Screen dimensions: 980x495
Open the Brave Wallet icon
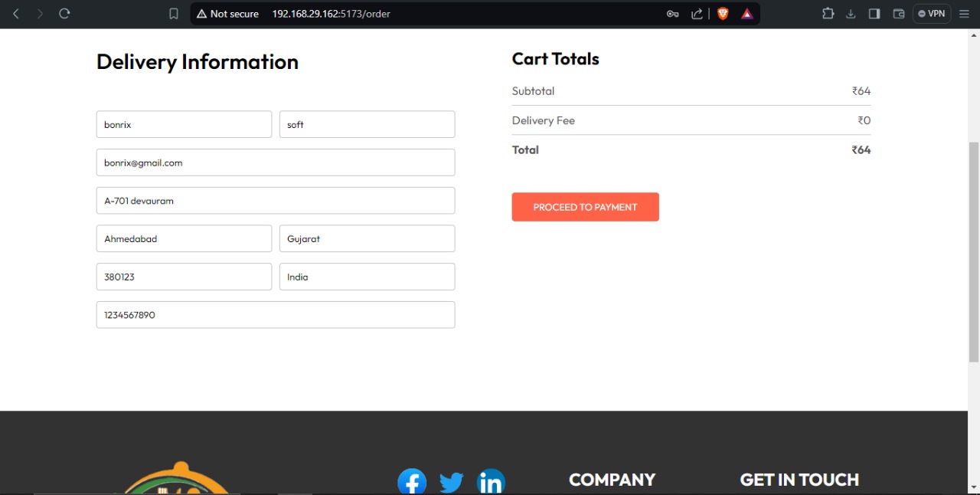point(899,14)
